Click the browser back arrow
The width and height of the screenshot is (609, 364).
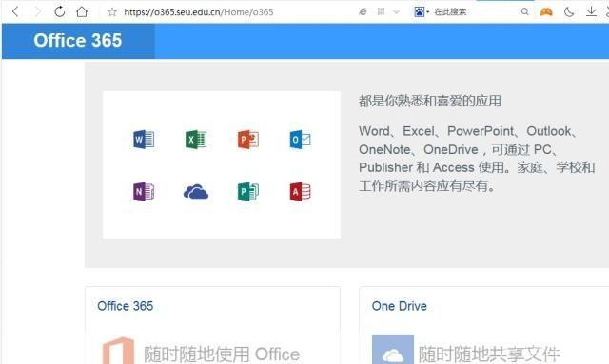[x=15, y=11]
